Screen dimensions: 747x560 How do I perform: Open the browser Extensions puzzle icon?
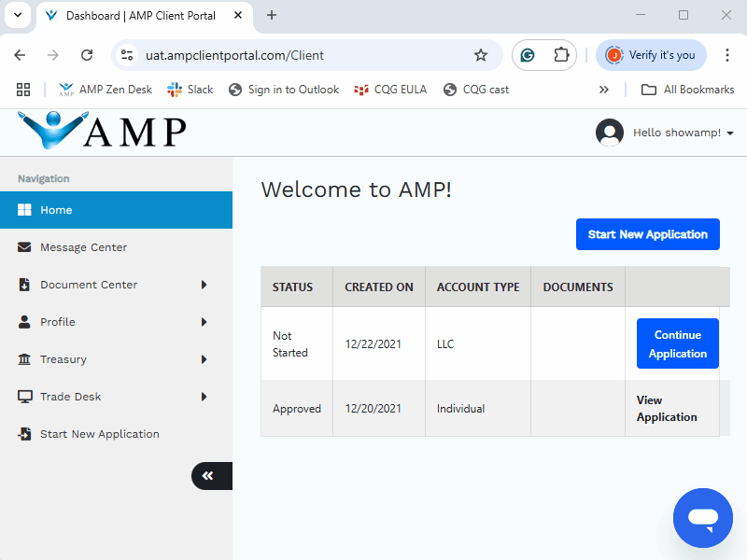(561, 55)
